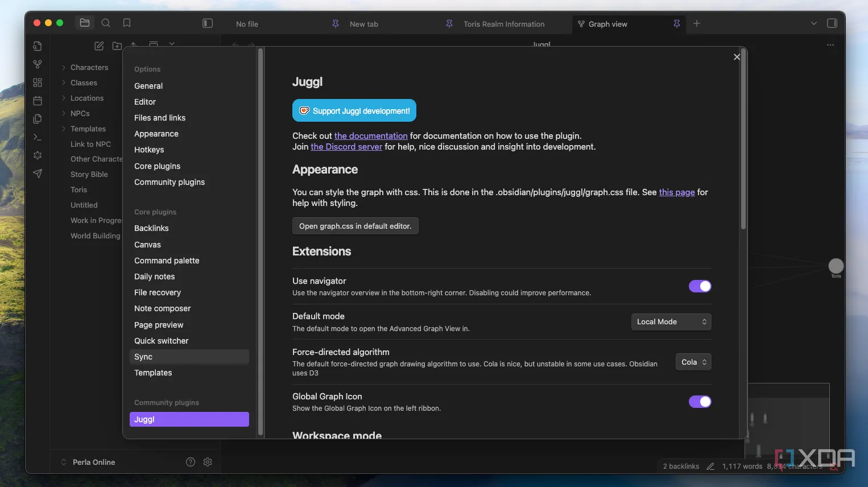
Task: Open Juggl global graph ribbon icon
Action: click(x=38, y=155)
